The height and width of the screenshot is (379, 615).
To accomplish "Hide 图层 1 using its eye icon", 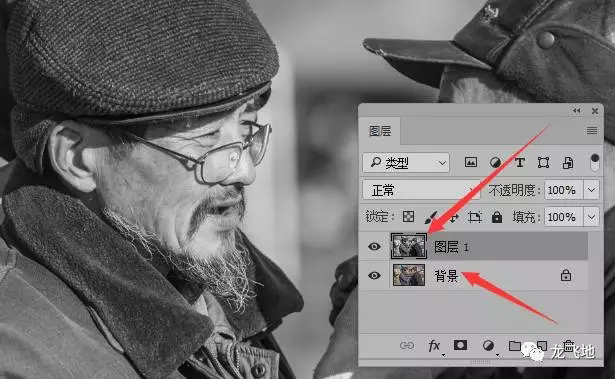I will tap(374, 246).
